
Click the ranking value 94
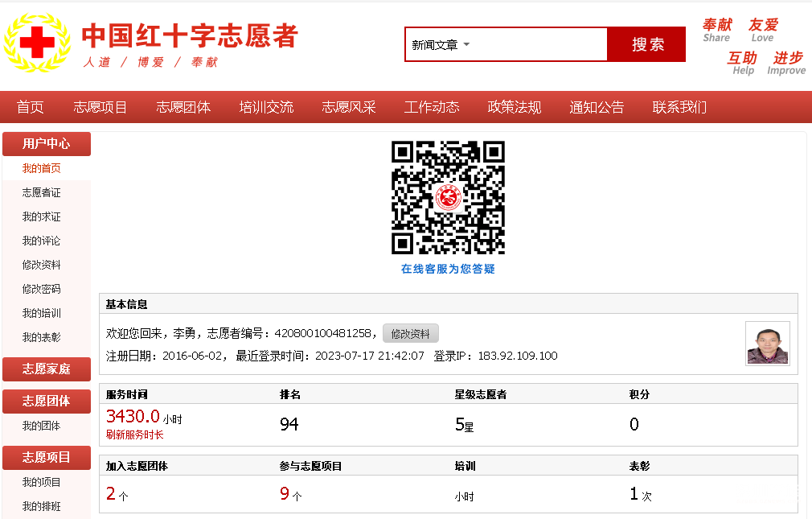coord(289,425)
